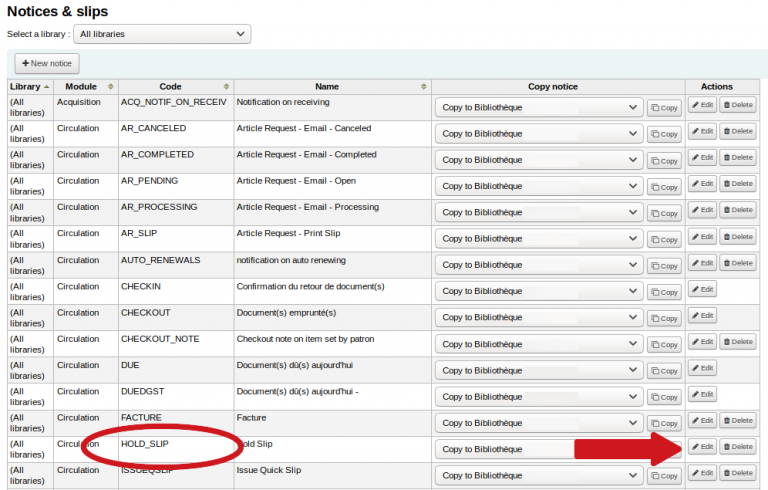Image resolution: width=768 pixels, height=490 pixels.
Task: Sort table by Module column header
Action: [85, 87]
